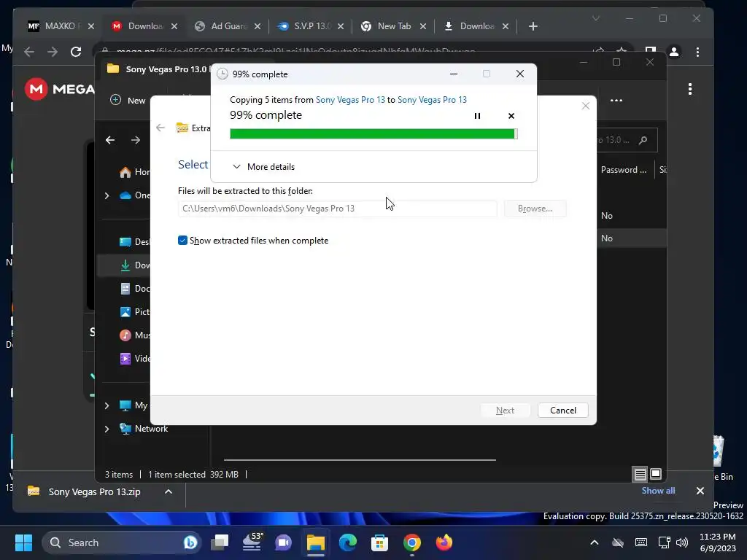Open Chrome profile icon
This screenshot has width=747, height=560.
(x=674, y=52)
